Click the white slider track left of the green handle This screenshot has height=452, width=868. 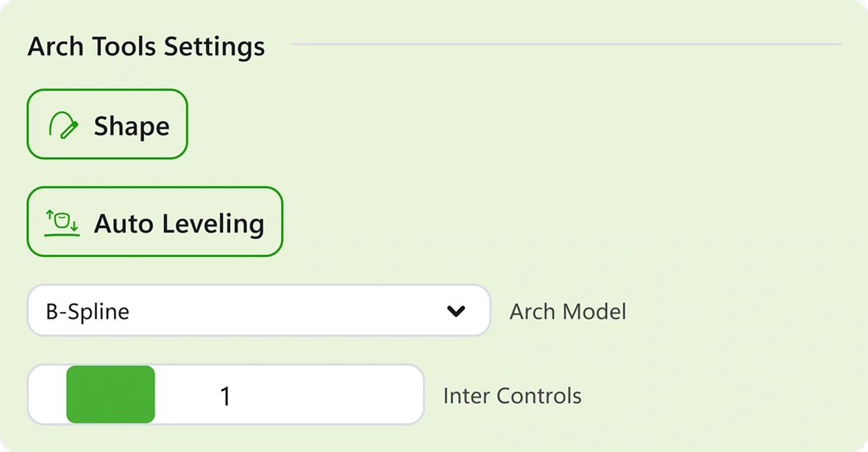click(48, 395)
